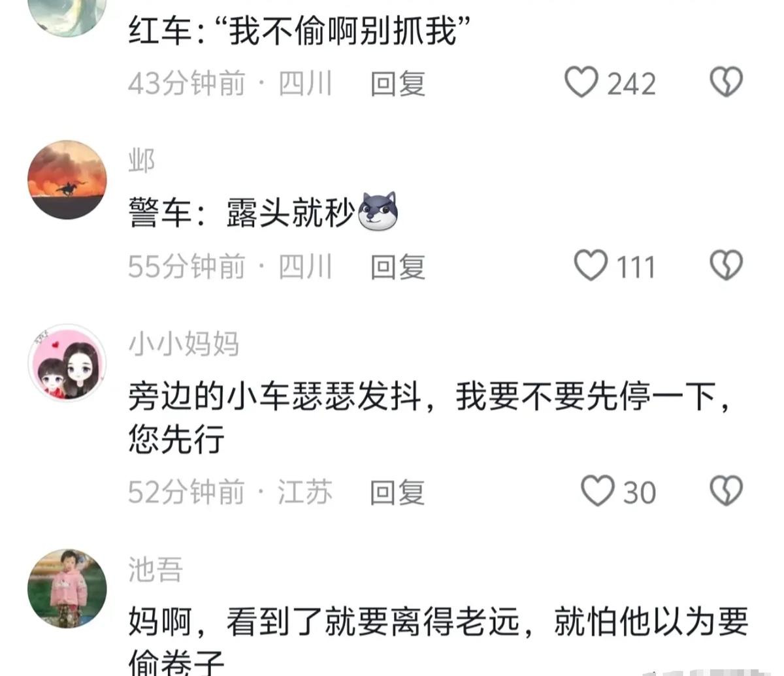Screen dimensions: 784x676
Task: Select 池吾's comment 妈啊，看到了就要离得老远
Action: pos(324,622)
